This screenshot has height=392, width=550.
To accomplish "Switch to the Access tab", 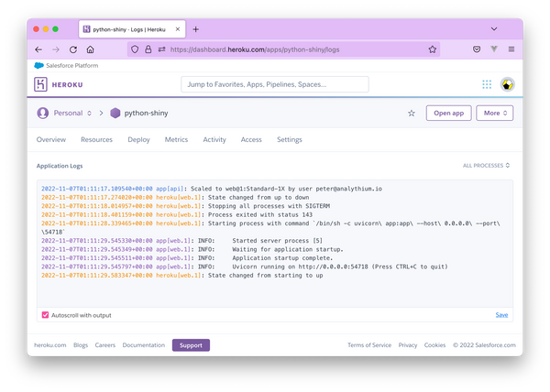I will pyautogui.click(x=251, y=139).
